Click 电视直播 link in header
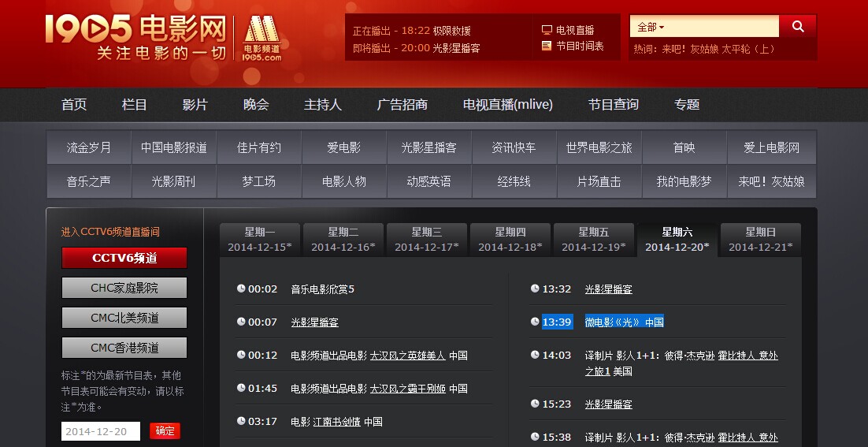This screenshot has height=447, width=868. point(575,30)
